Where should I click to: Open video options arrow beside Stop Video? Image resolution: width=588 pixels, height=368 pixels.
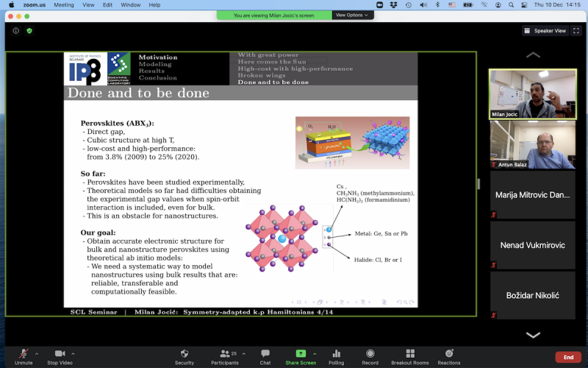click(73, 354)
